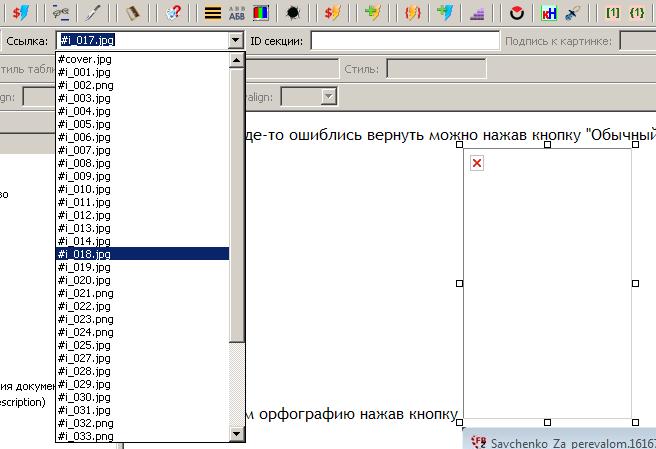
Task: Click the rainbow color bars toolbar icon
Action: (x=261, y=13)
